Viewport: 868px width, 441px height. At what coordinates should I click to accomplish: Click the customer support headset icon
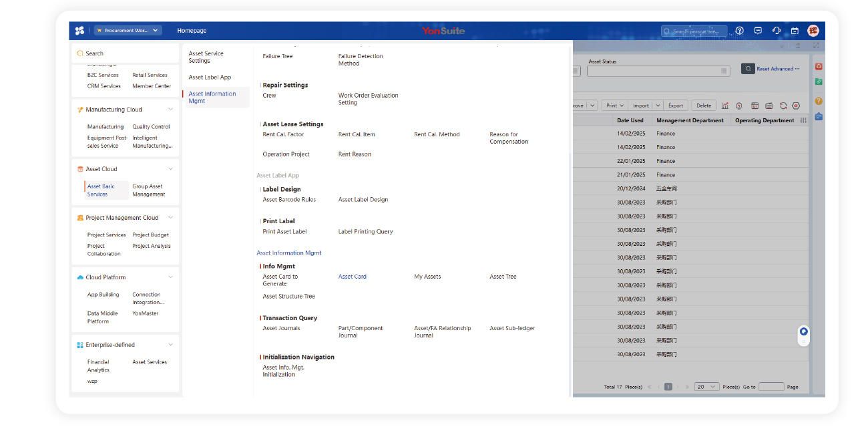tap(776, 31)
